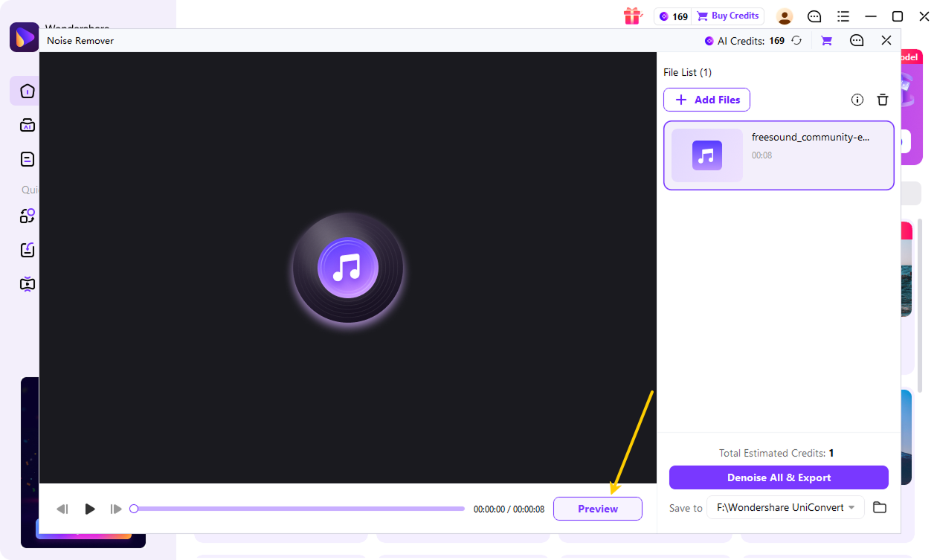937x560 pixels.
Task: Open Home in the left sidebar
Action: pos(27,91)
